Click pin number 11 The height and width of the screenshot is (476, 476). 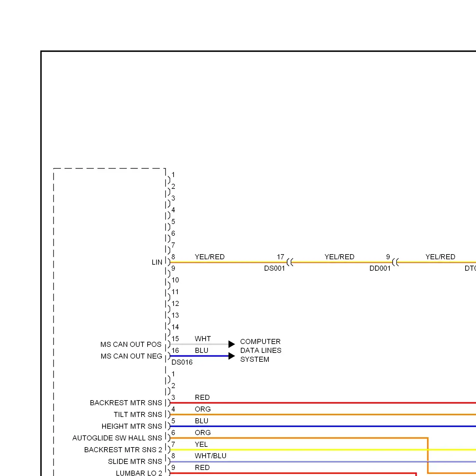175,292
